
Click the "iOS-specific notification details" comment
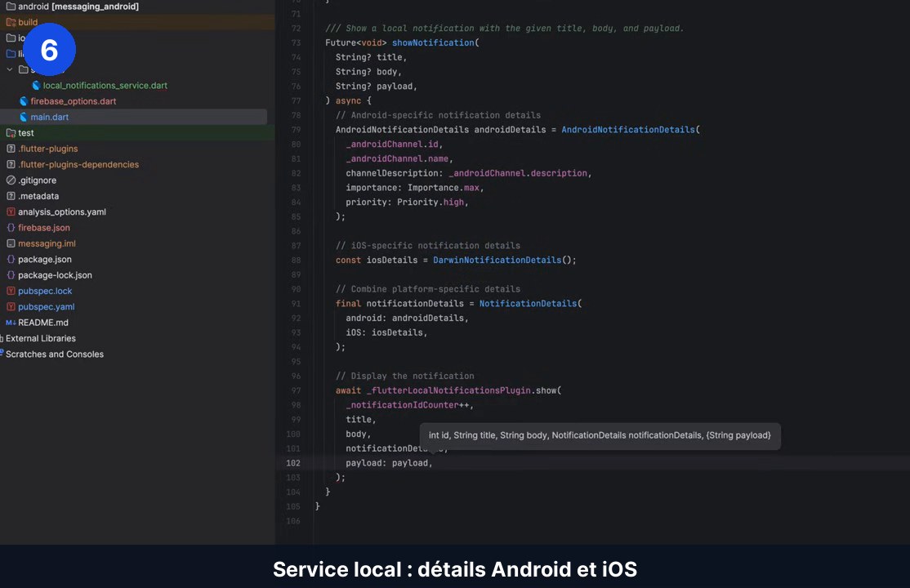[428, 246]
